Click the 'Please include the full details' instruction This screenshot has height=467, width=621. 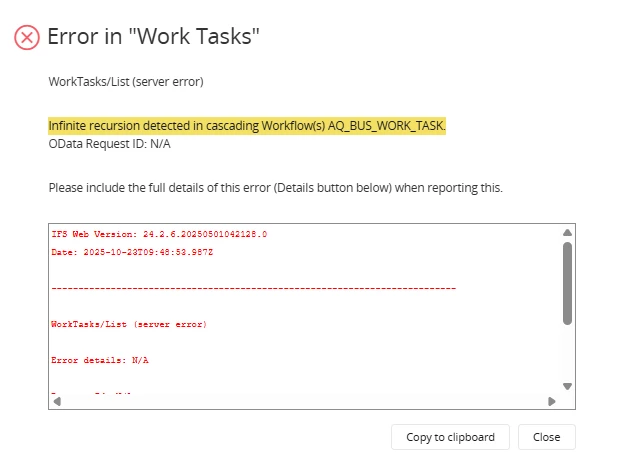click(275, 187)
